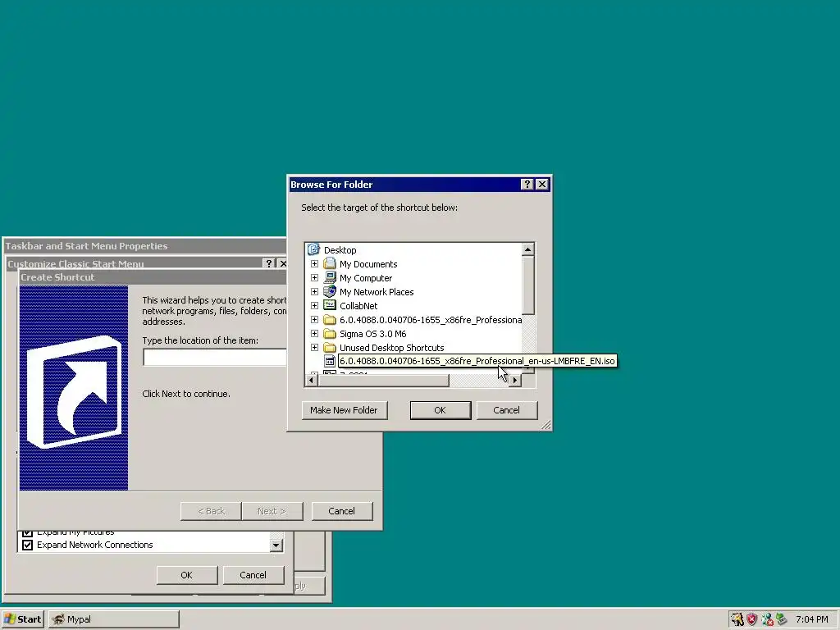This screenshot has width=840, height=630.
Task: Click the CollabNet icon in folder tree
Action: [330, 305]
